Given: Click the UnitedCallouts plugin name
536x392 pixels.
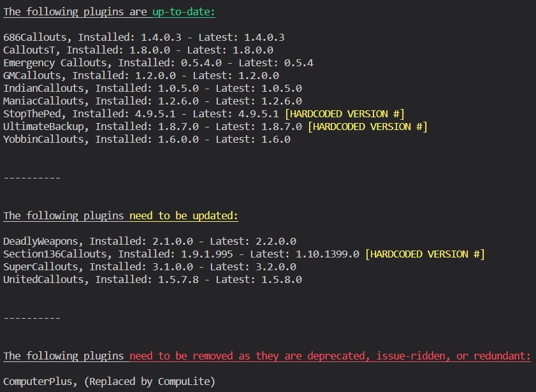Looking at the screenshot, I should (43, 280).
